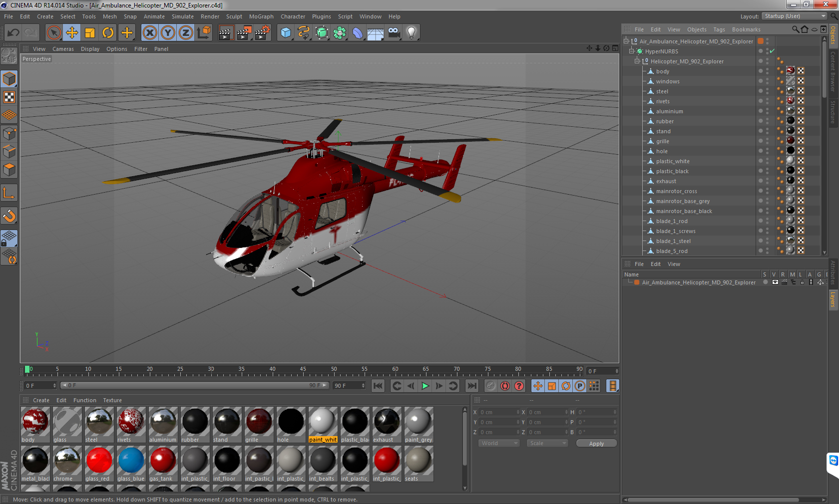Activate the Rotate tool
Image resolution: width=839 pixels, height=504 pixels.
[x=108, y=33]
